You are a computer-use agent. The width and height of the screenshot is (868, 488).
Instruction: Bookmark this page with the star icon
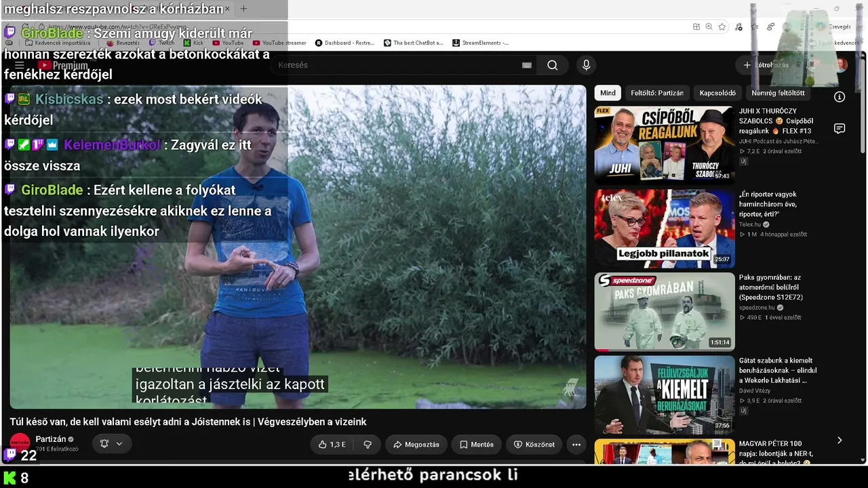722,26
